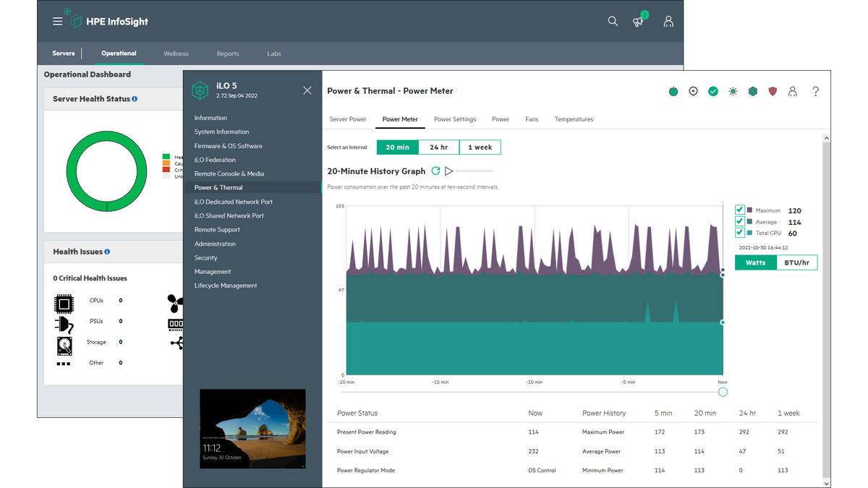Disable the Average graph line checkbox
Image resolution: width=868 pixels, height=488 pixels.
tap(739, 221)
